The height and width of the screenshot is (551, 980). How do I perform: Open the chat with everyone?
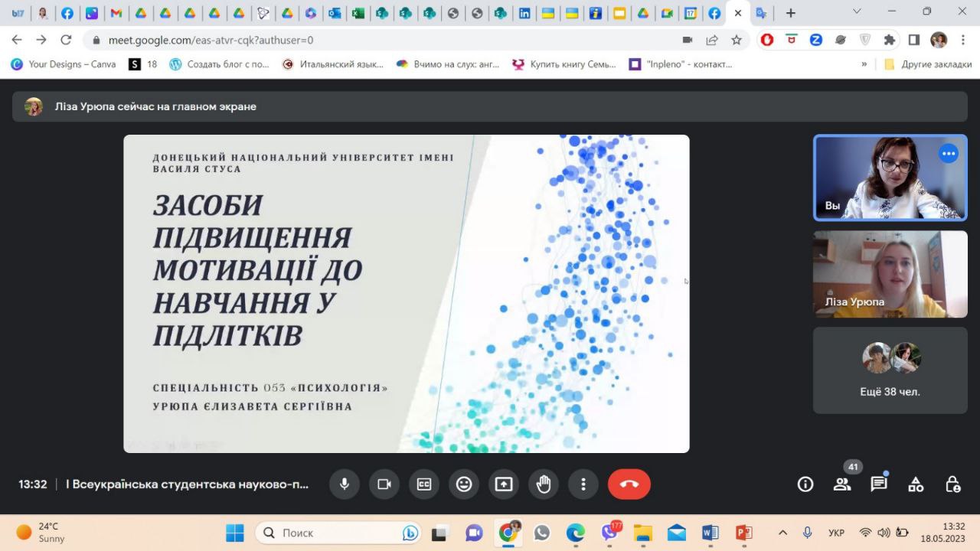(879, 484)
